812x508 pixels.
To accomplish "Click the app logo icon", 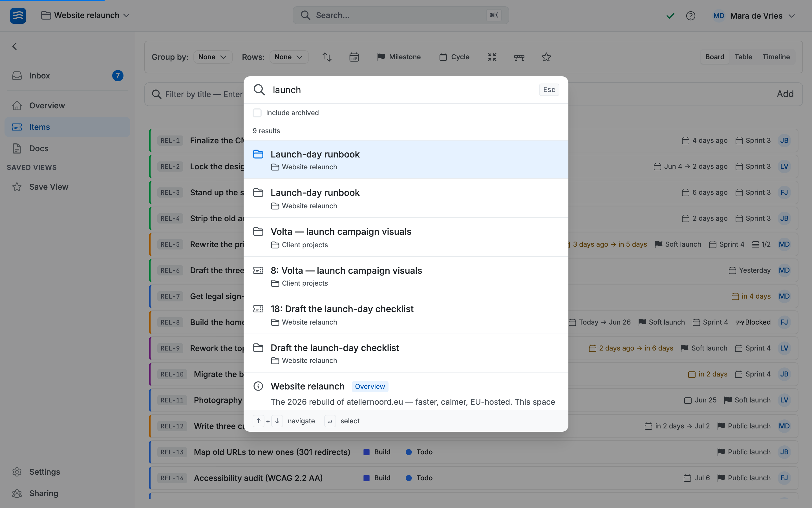I will [18, 16].
